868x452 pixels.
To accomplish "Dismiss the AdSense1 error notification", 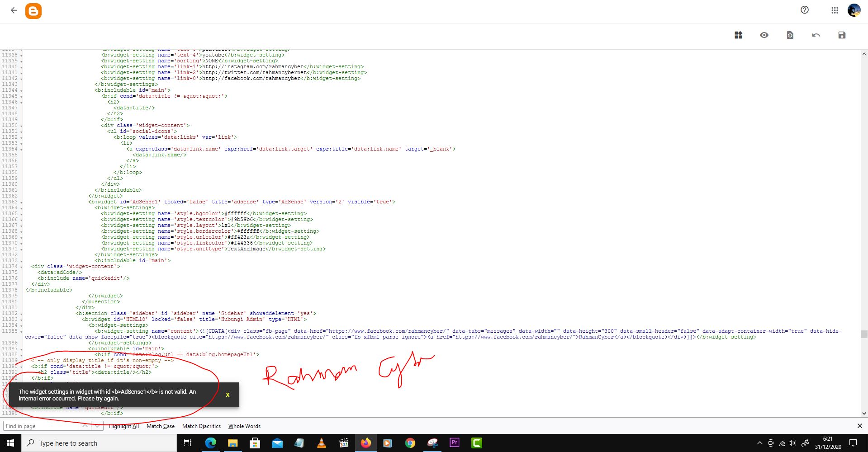I will tap(228, 395).
